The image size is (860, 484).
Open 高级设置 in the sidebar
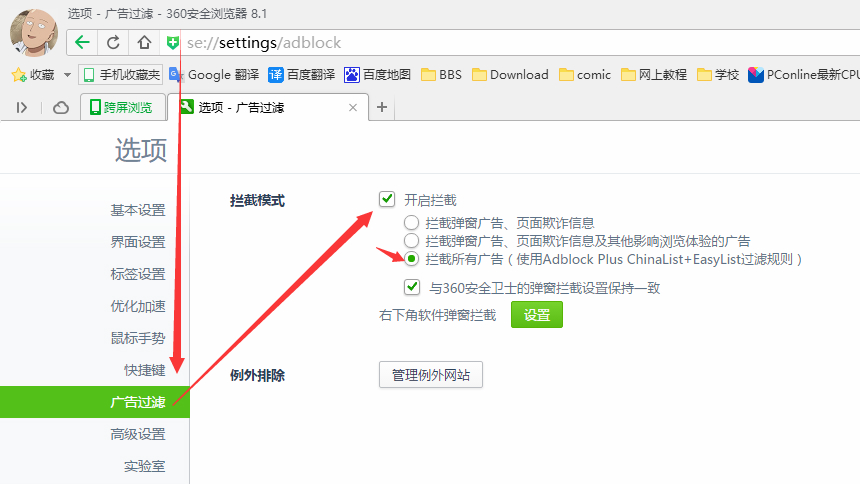pos(138,434)
